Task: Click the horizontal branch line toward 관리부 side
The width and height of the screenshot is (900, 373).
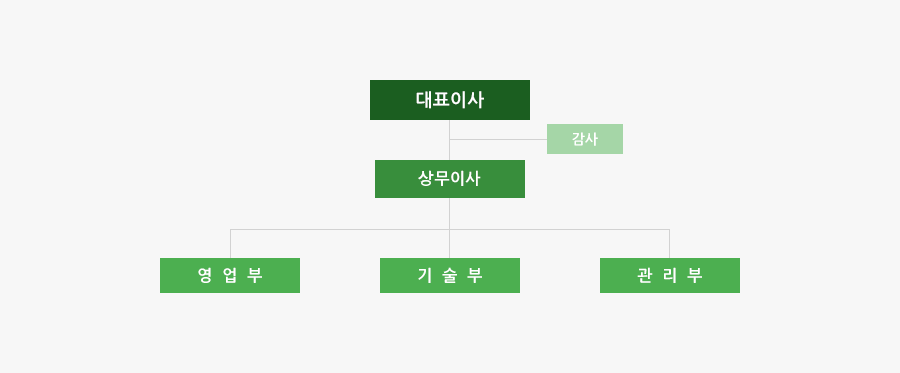Action: tap(560, 230)
